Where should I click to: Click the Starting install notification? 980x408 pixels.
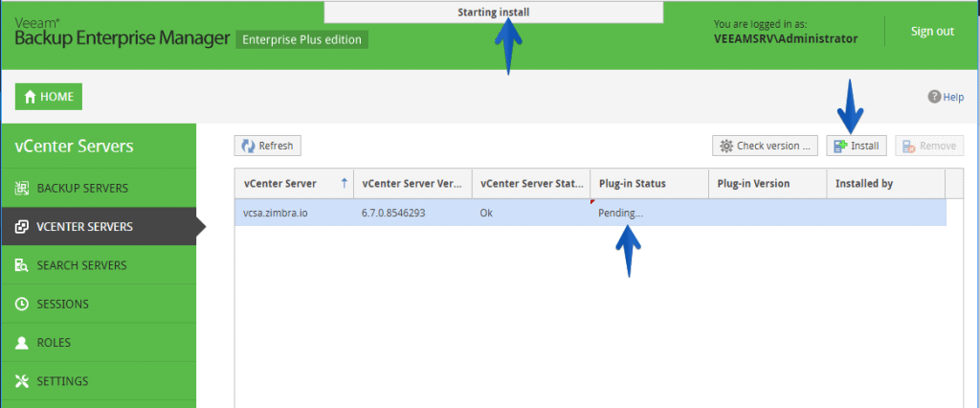tap(493, 11)
